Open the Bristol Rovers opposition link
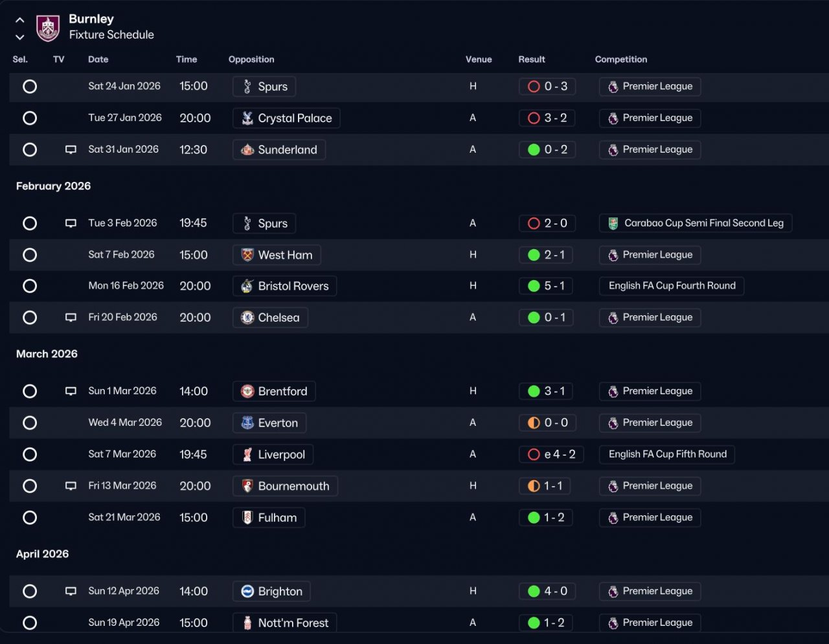 click(x=285, y=286)
